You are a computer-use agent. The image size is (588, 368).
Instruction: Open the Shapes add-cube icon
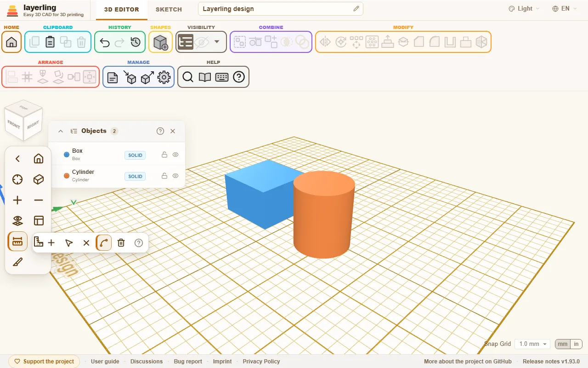tap(160, 42)
